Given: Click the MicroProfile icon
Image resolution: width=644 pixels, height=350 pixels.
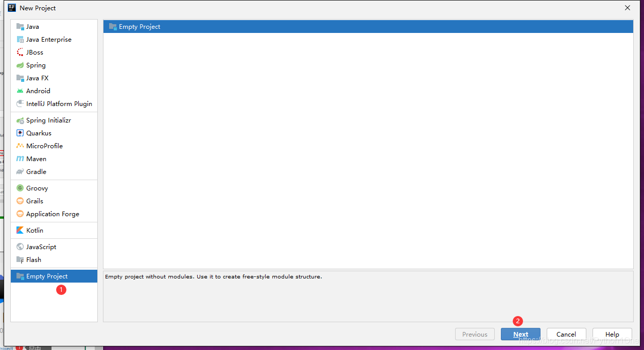Looking at the screenshot, I should point(20,146).
